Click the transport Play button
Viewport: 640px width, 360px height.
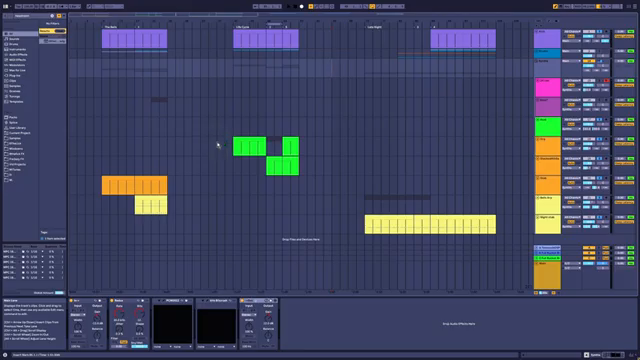[289, 7]
